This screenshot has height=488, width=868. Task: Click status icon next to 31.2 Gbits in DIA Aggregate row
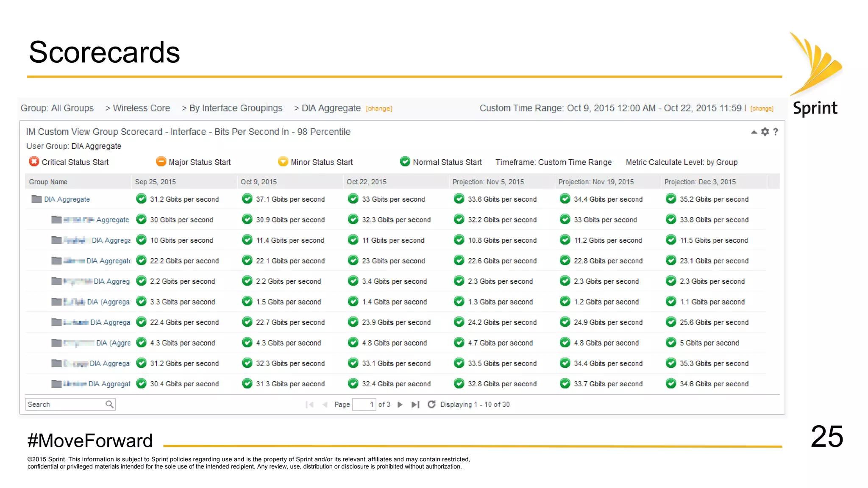141,199
